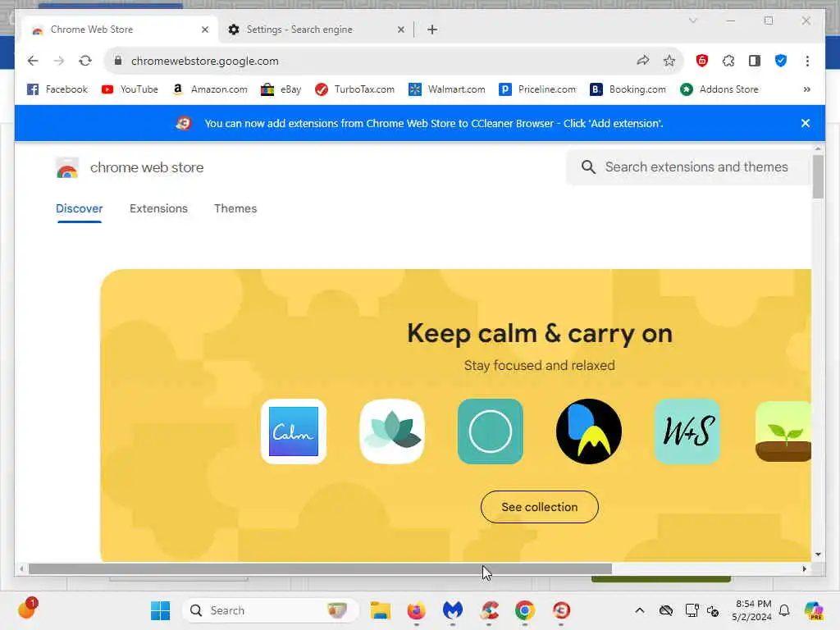
Task: Open the YouTube bookmark
Action: (x=130, y=89)
